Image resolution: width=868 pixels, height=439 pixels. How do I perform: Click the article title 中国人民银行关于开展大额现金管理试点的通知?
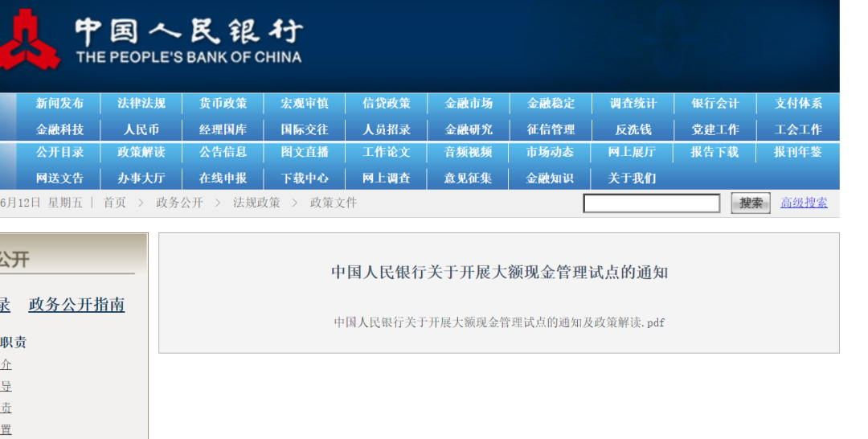(x=499, y=273)
